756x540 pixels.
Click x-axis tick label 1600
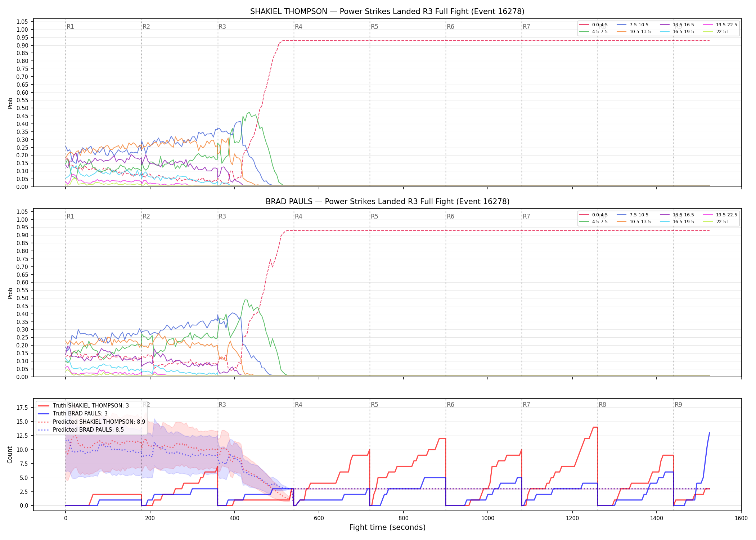click(741, 518)
